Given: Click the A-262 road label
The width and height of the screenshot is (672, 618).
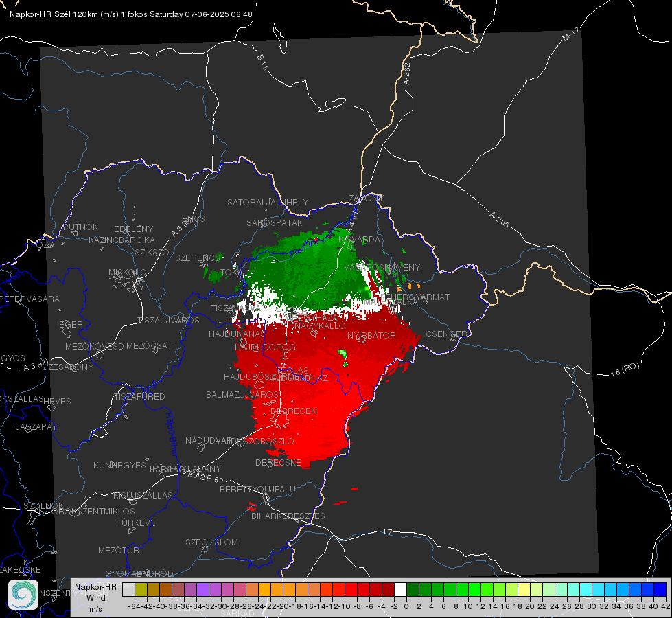Looking at the screenshot, I should 407,73.
